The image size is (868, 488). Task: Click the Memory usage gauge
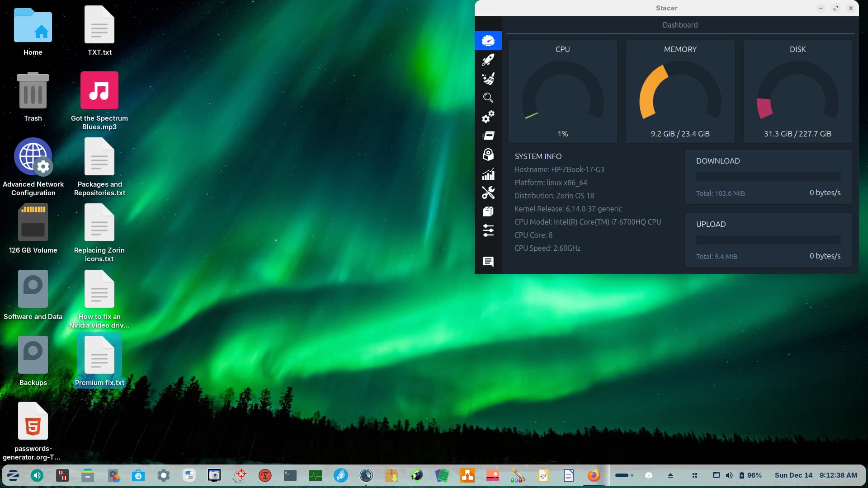pyautogui.click(x=680, y=93)
